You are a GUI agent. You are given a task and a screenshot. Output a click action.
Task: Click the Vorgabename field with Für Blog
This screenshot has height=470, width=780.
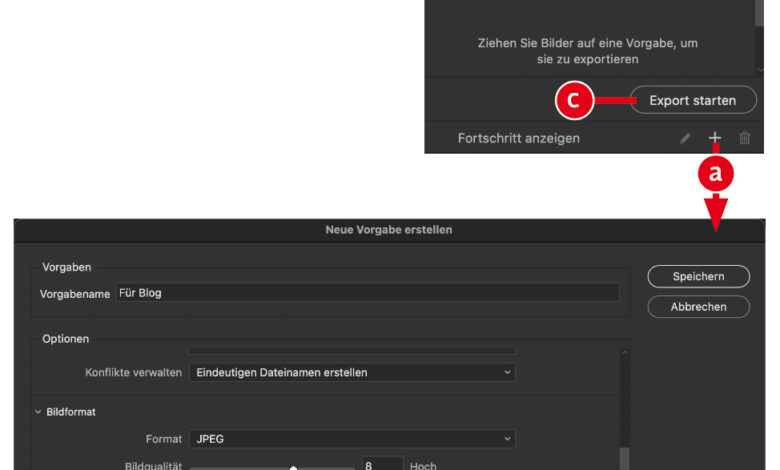coord(367,292)
